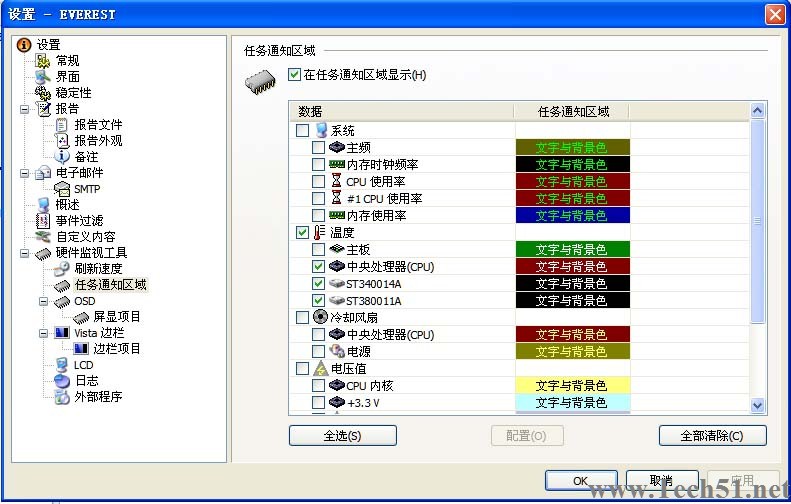Click the 冷却风扇 fan icon in list
The image size is (791, 504).
320,317
